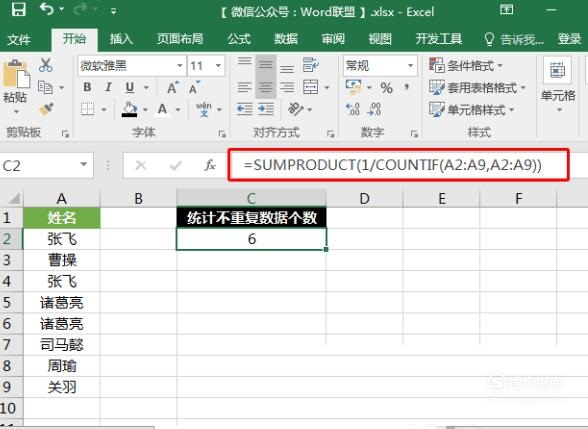Open the number format dropdown 常规
The height and width of the screenshot is (429, 588).
(410, 66)
